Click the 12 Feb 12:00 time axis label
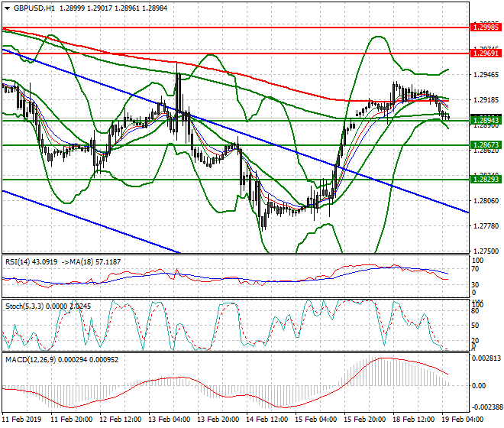The height and width of the screenshot is (428, 504). [120, 420]
